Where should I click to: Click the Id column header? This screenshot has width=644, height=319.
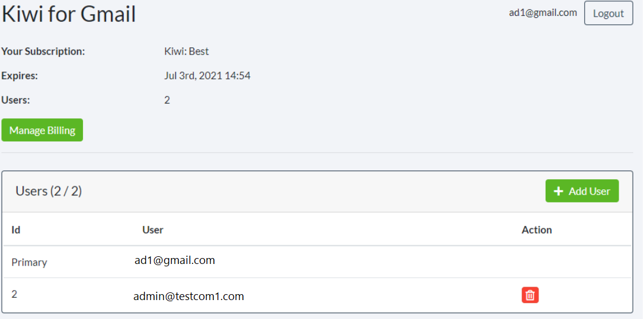(x=15, y=230)
